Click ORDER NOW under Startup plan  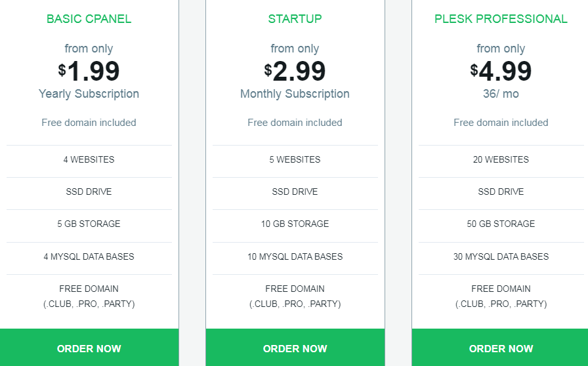[x=295, y=348]
